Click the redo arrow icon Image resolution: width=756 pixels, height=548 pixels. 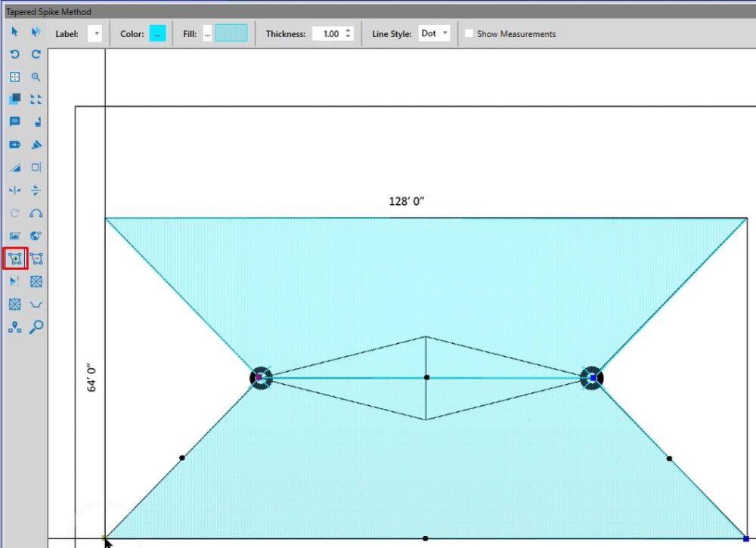[x=36, y=54]
